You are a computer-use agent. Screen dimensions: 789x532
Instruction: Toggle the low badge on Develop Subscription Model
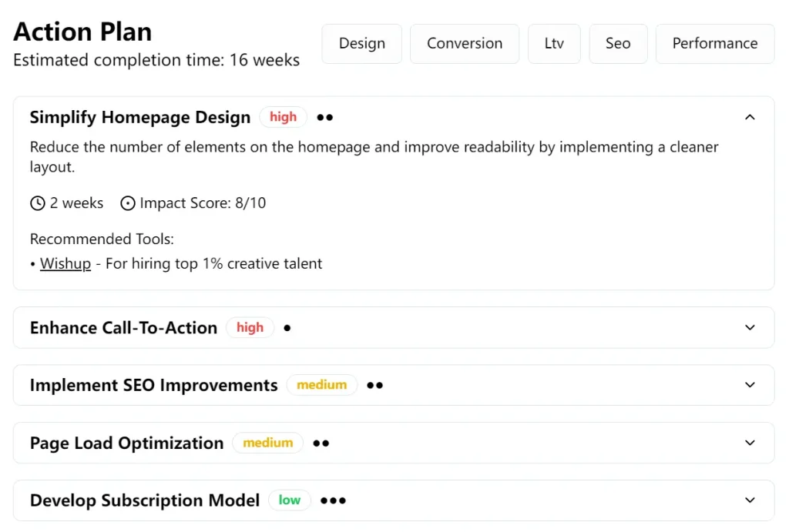click(x=290, y=500)
